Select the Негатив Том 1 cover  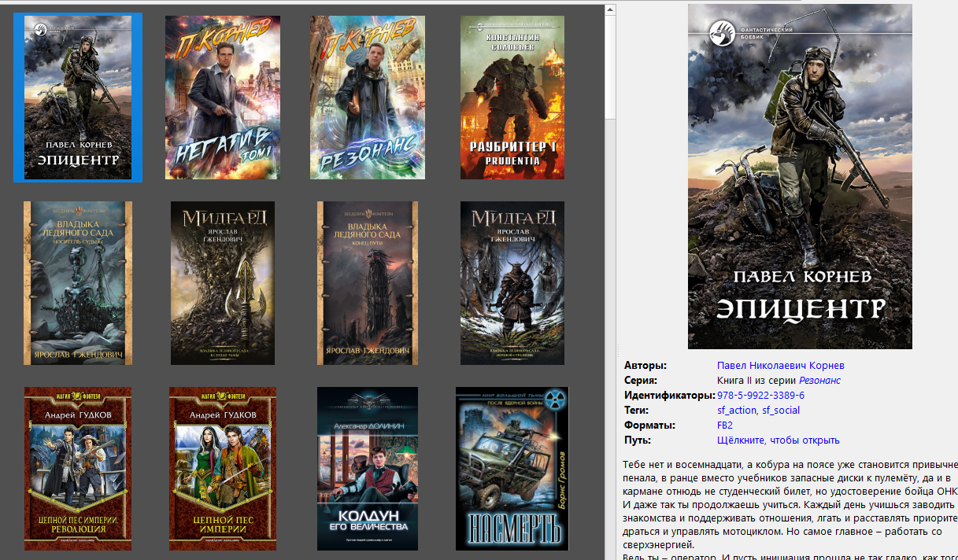tap(223, 98)
